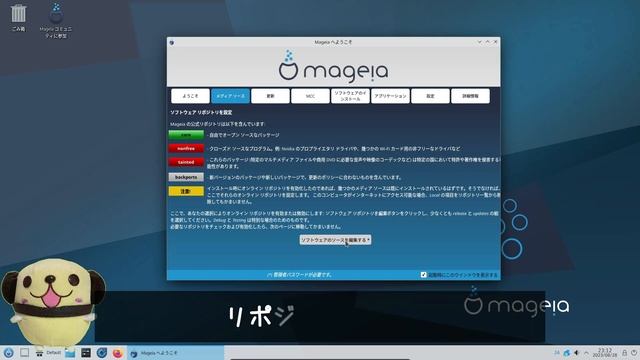Open the 詳細情報 tab
Viewport: 640px width, 360px height.
click(x=470, y=96)
